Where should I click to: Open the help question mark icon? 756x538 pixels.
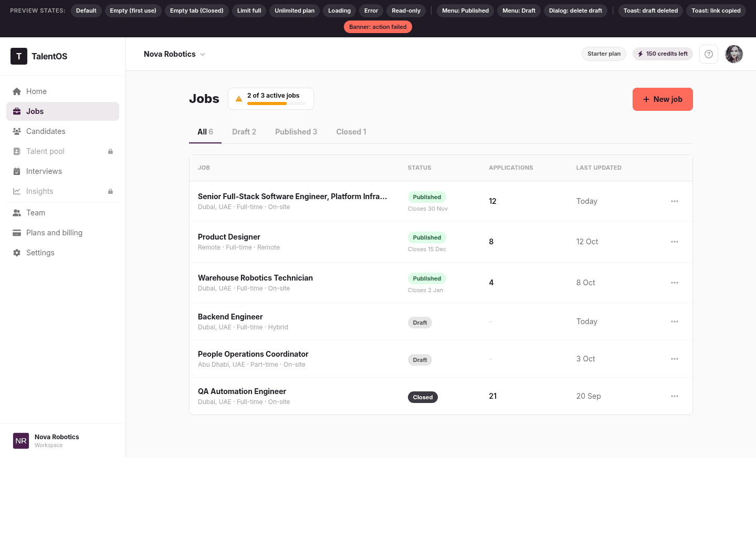click(x=709, y=54)
